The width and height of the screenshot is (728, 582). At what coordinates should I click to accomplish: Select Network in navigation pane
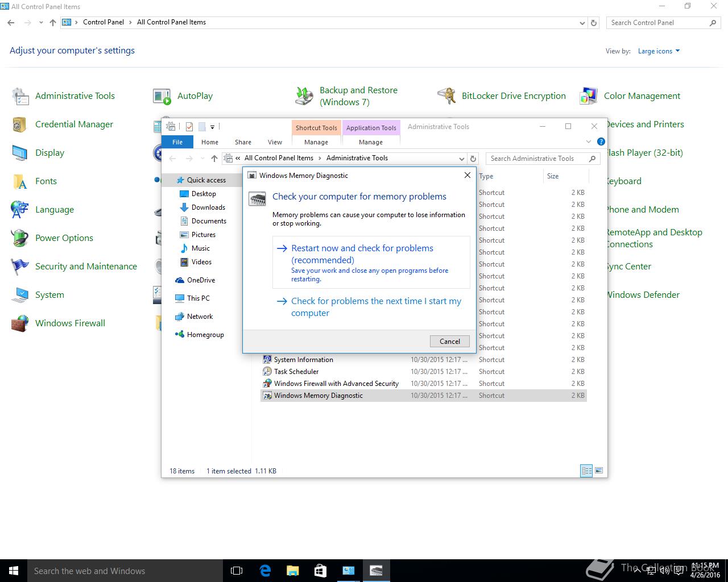tap(194, 317)
